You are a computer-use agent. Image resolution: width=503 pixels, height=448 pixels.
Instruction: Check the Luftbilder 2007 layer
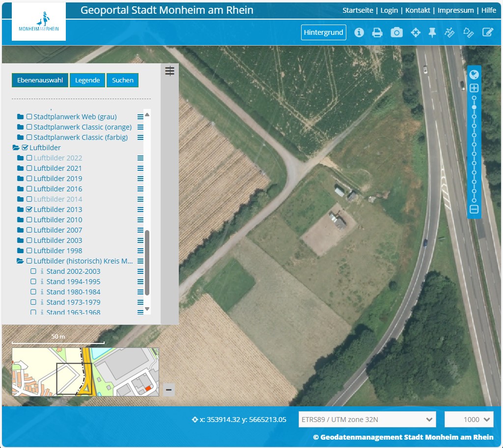coord(29,230)
